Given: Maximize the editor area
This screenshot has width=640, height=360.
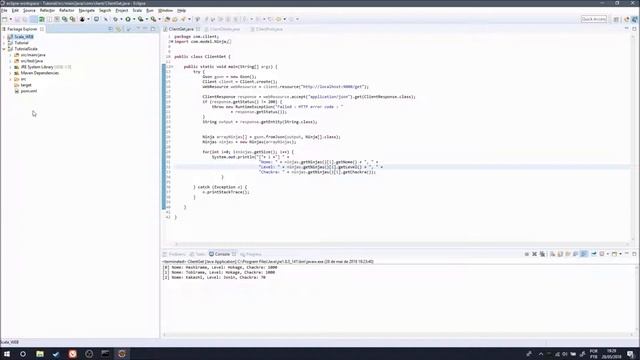Looking at the screenshot, I should click(634, 29).
